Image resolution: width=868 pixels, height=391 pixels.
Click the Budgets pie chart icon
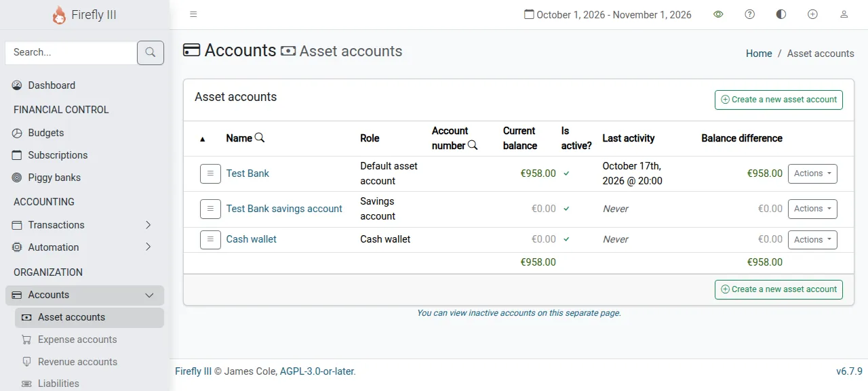17,133
